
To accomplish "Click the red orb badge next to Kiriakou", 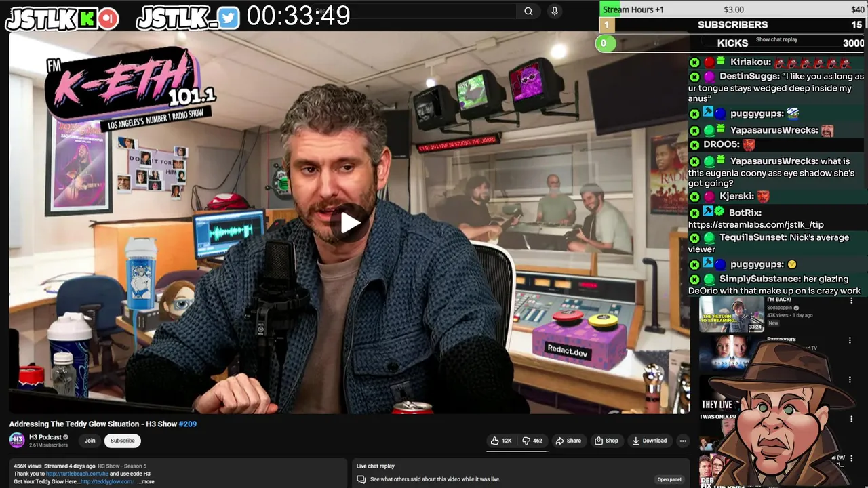I will 709,62.
